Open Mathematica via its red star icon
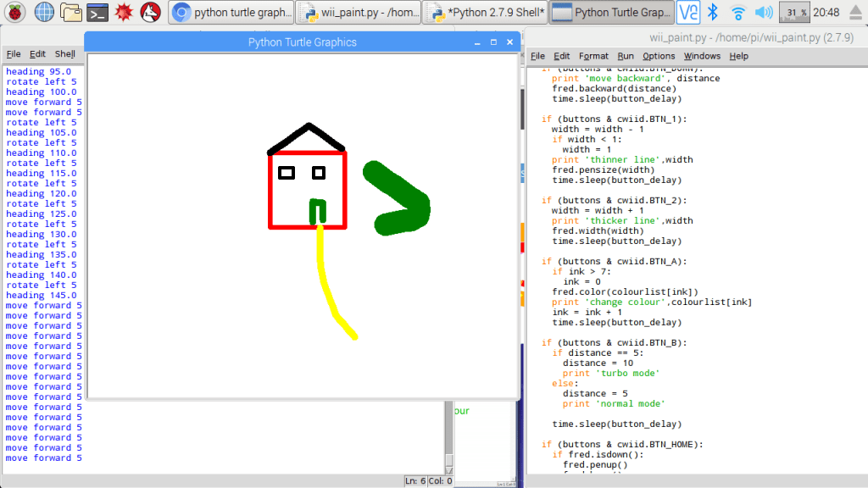This screenshot has width=868, height=488. (124, 13)
